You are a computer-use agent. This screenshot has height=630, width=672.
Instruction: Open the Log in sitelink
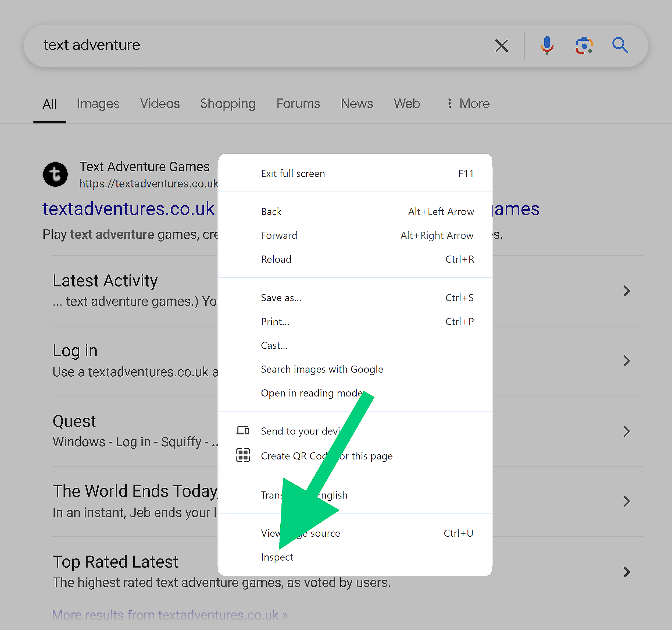[x=75, y=351]
